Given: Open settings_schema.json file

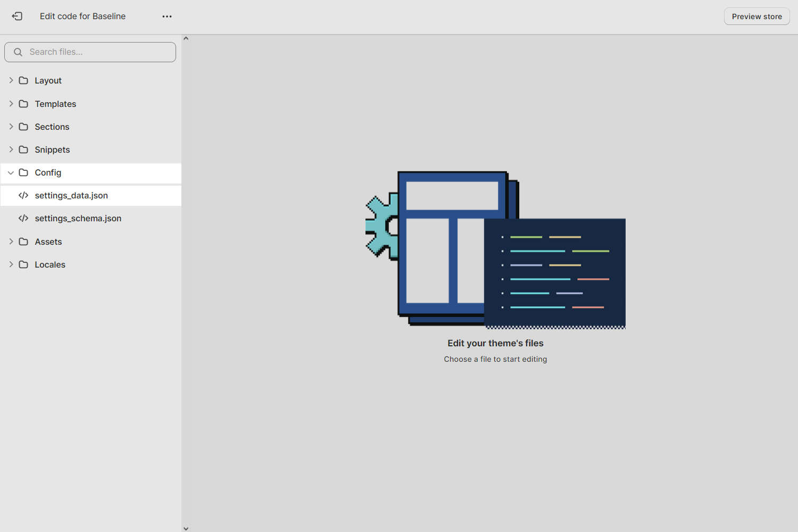Looking at the screenshot, I should coord(78,218).
